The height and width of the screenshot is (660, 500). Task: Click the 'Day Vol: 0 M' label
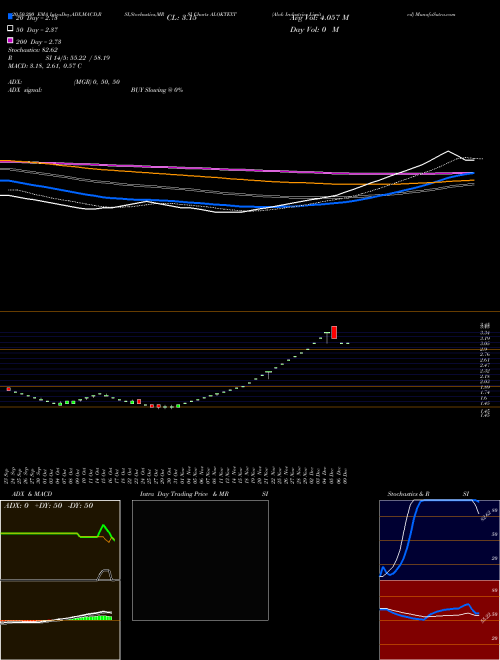click(x=314, y=29)
